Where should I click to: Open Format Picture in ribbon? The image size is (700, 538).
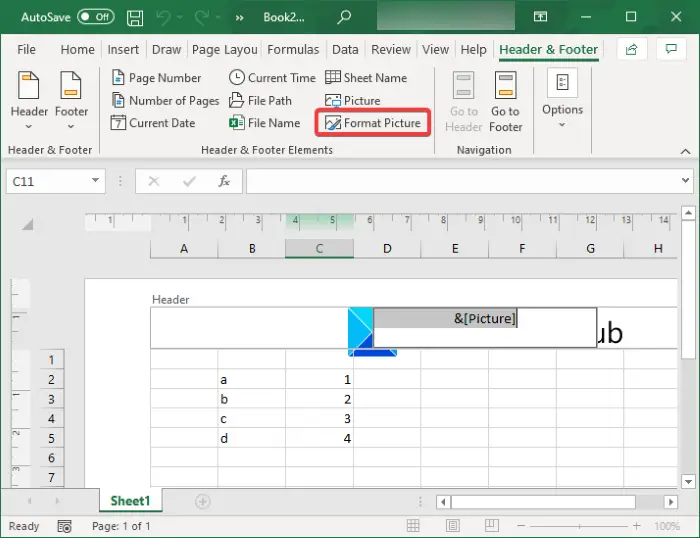pos(373,123)
